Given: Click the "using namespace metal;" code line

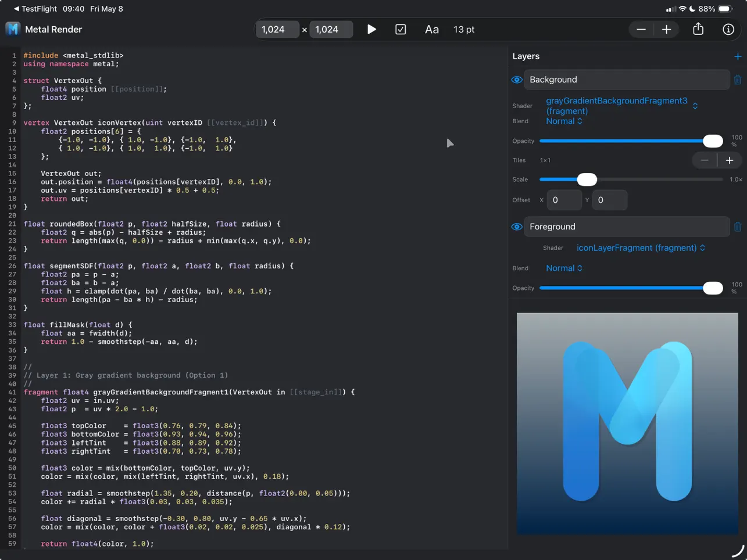Looking at the screenshot, I should pyautogui.click(x=71, y=64).
